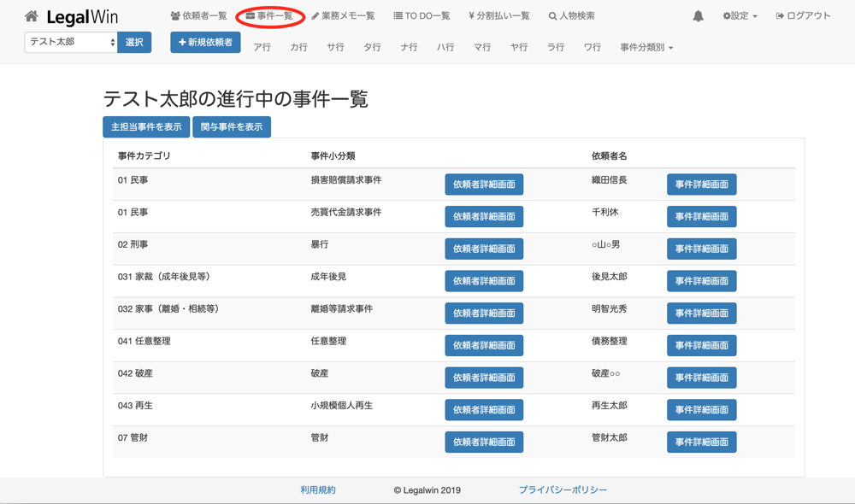Viewport: 855px width, 504px height.
Task: Go to 事件一覧 case list menu
Action: click(x=269, y=16)
